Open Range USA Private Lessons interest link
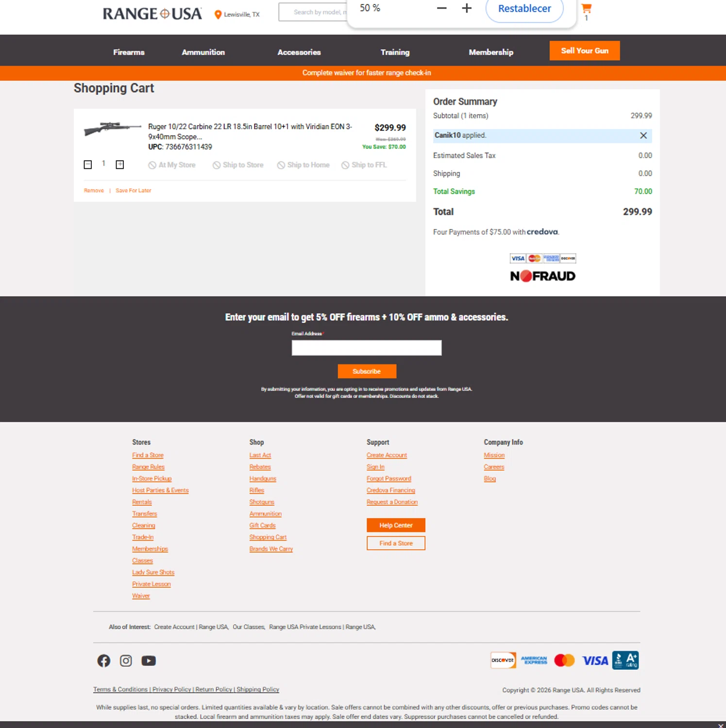The width and height of the screenshot is (726, 728). [322, 627]
